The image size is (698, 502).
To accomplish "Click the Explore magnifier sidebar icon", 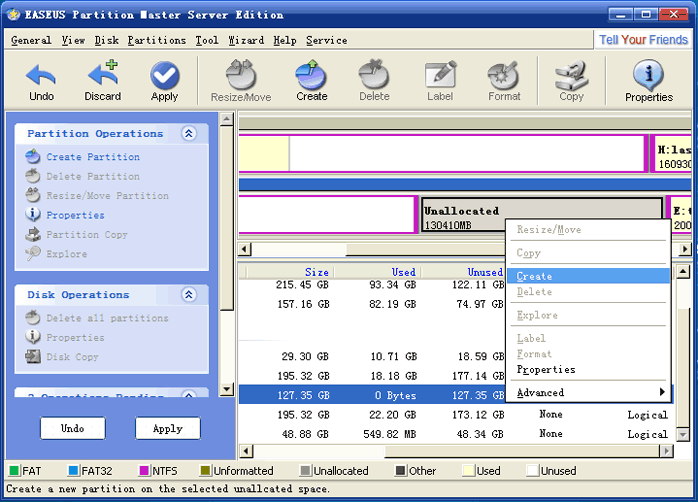I will pyautogui.click(x=32, y=254).
